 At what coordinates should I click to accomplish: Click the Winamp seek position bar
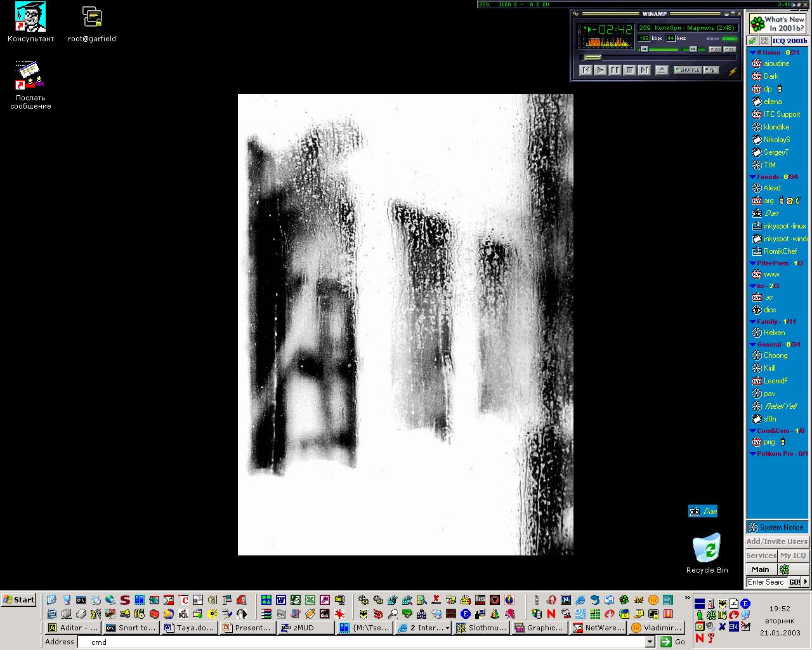click(658, 58)
